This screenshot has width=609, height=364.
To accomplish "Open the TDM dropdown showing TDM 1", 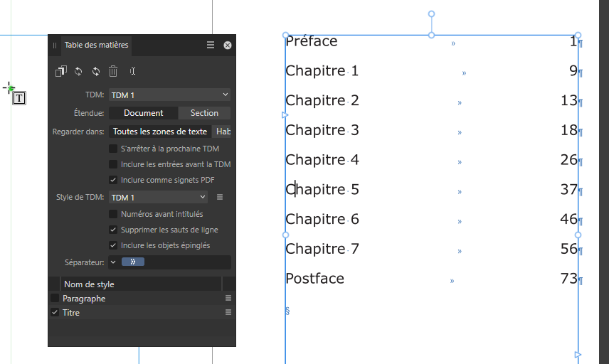I will (169, 95).
